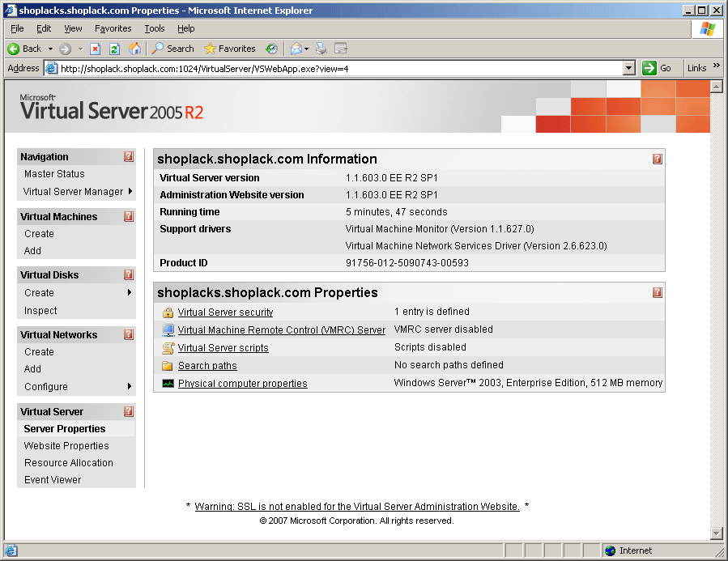
Task: Open the Edit menu
Action: [x=44, y=29]
